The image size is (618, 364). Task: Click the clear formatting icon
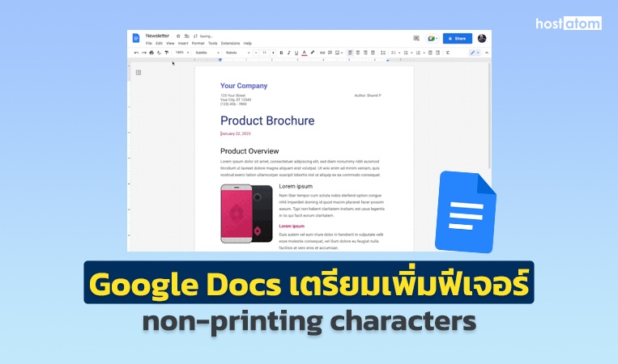(448, 53)
